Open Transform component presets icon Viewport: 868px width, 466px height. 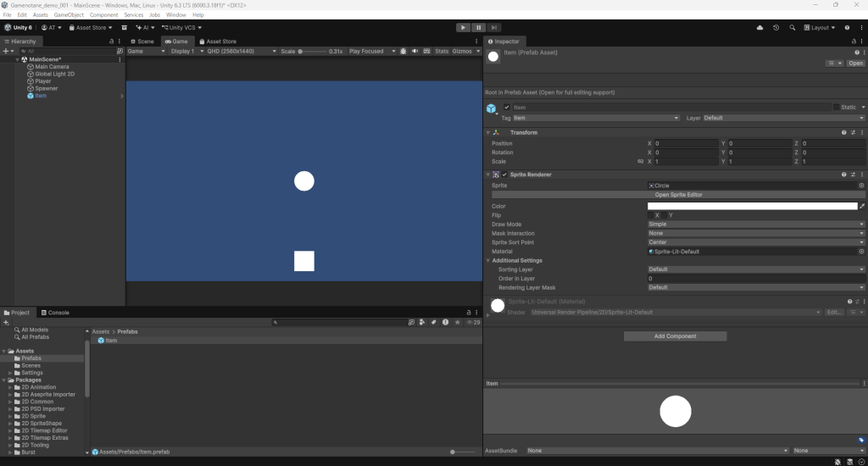(x=853, y=133)
